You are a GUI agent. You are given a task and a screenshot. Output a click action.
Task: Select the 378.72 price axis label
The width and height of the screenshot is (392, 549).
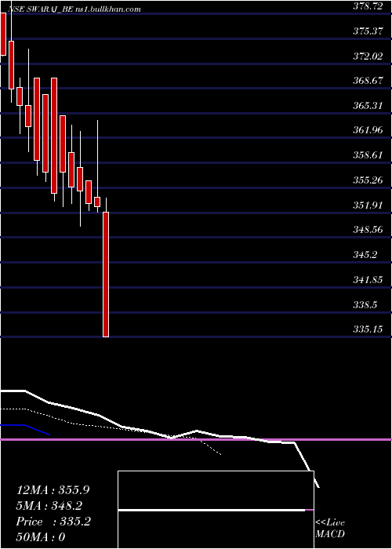pos(368,6)
